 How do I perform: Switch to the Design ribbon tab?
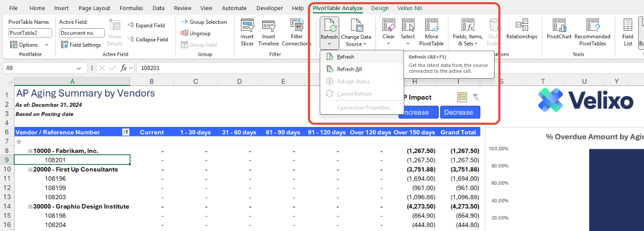(380, 8)
